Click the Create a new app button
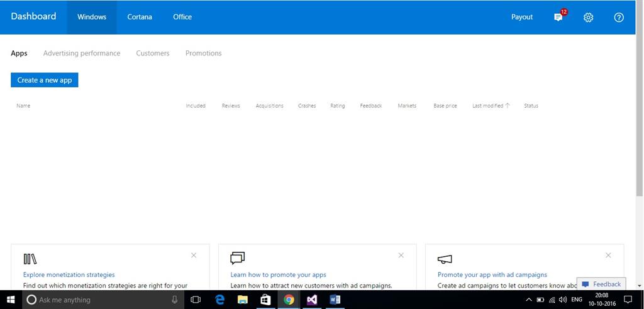This screenshot has height=309, width=644. point(45,80)
